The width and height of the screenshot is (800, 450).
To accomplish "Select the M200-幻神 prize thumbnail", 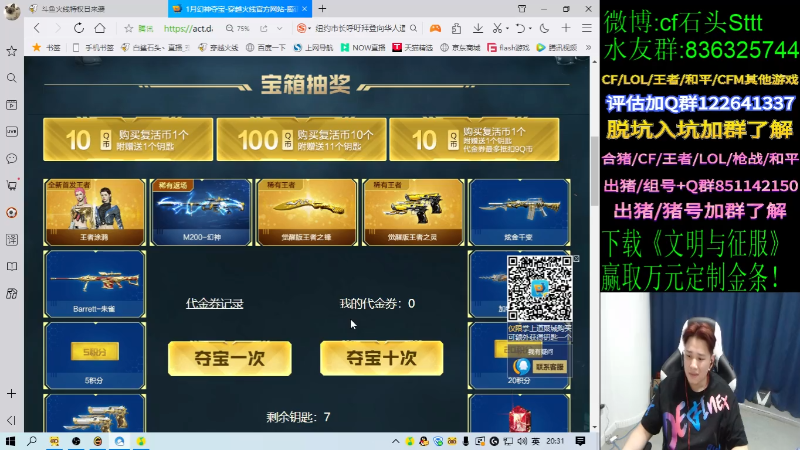I will (202, 212).
